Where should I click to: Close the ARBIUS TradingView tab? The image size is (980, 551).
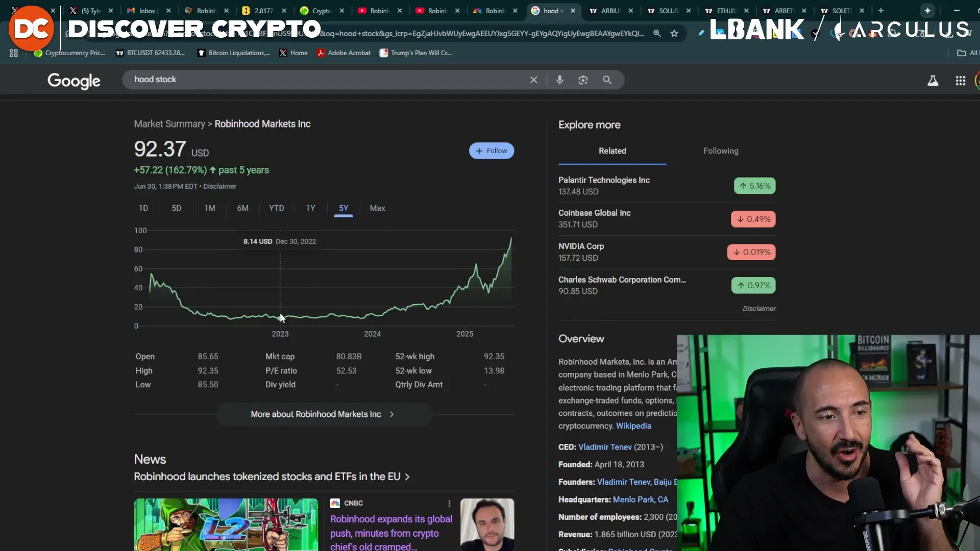click(x=630, y=11)
